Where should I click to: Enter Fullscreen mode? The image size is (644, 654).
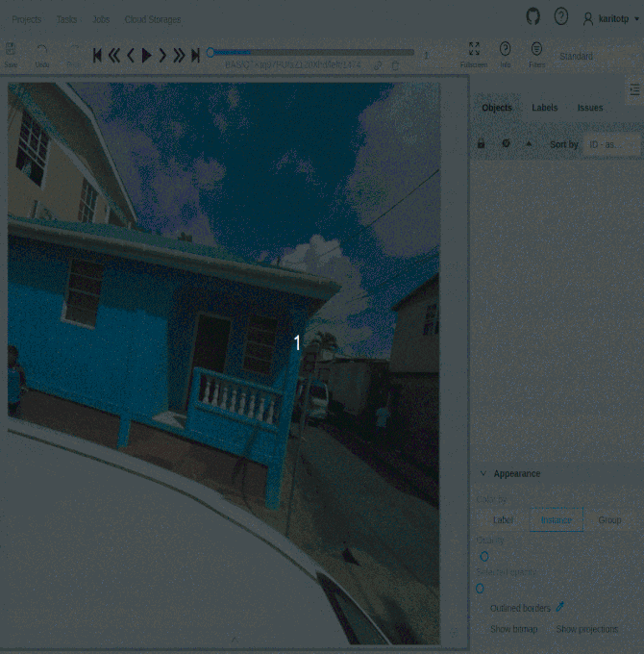point(473,54)
